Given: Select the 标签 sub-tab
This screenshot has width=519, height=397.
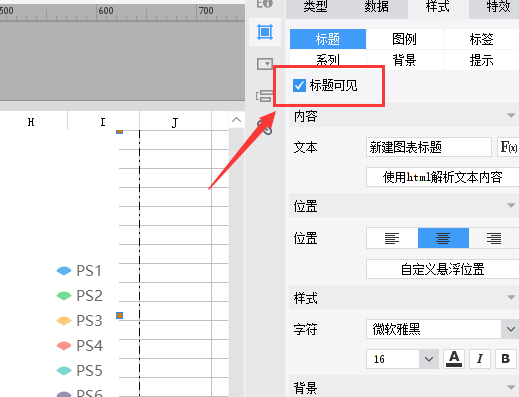Looking at the screenshot, I should click(481, 39).
